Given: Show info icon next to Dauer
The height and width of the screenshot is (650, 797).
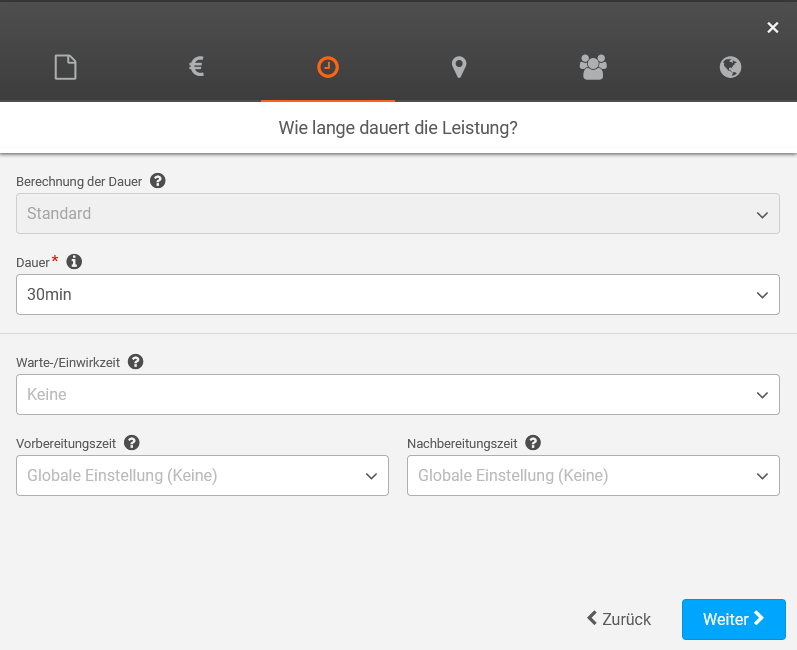Looking at the screenshot, I should (x=74, y=262).
